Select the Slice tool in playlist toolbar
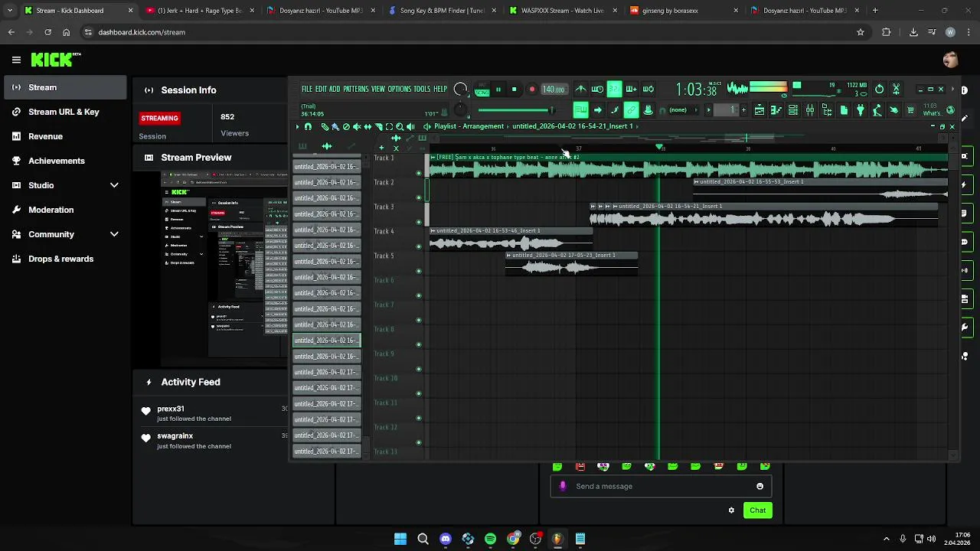The width and height of the screenshot is (980, 551). (378, 126)
